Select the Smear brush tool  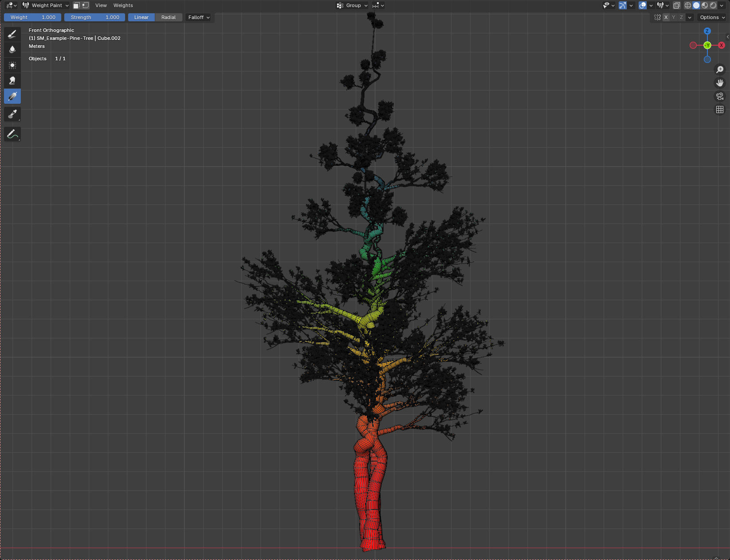pyautogui.click(x=12, y=81)
